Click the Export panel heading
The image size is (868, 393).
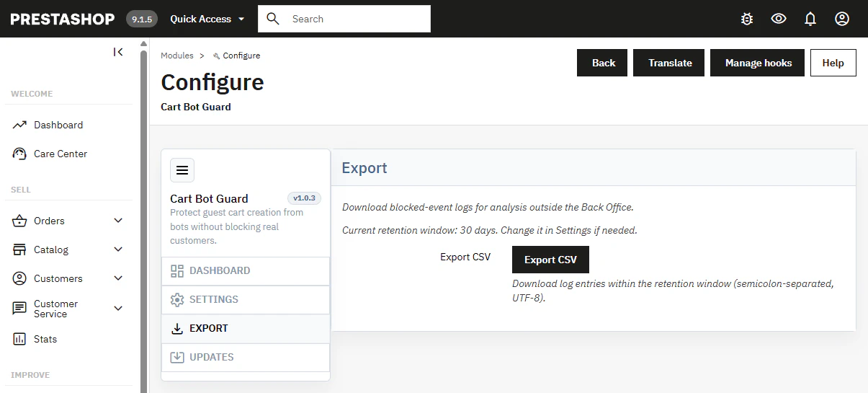[364, 168]
